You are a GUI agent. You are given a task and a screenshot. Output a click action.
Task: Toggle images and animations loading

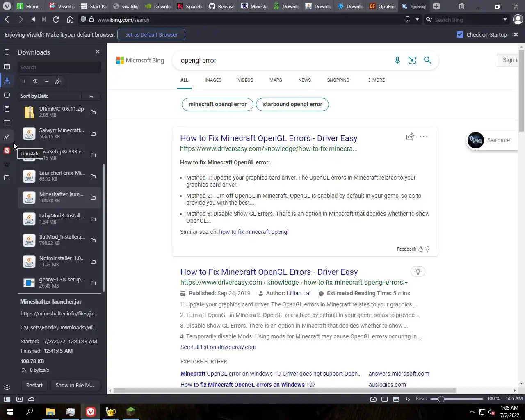pyautogui.click(x=396, y=399)
